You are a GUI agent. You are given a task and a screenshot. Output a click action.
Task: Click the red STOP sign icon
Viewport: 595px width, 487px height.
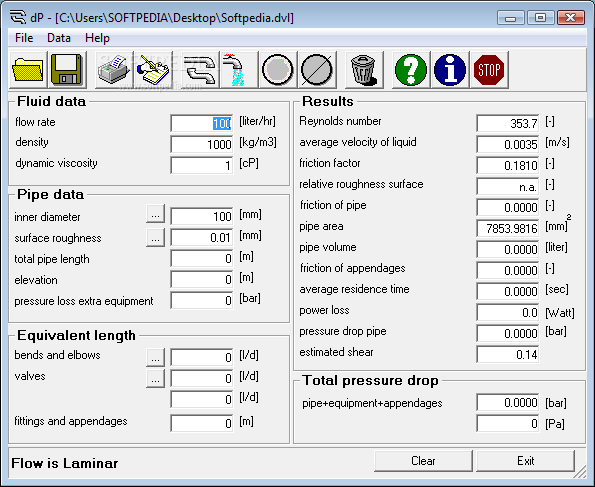point(489,70)
